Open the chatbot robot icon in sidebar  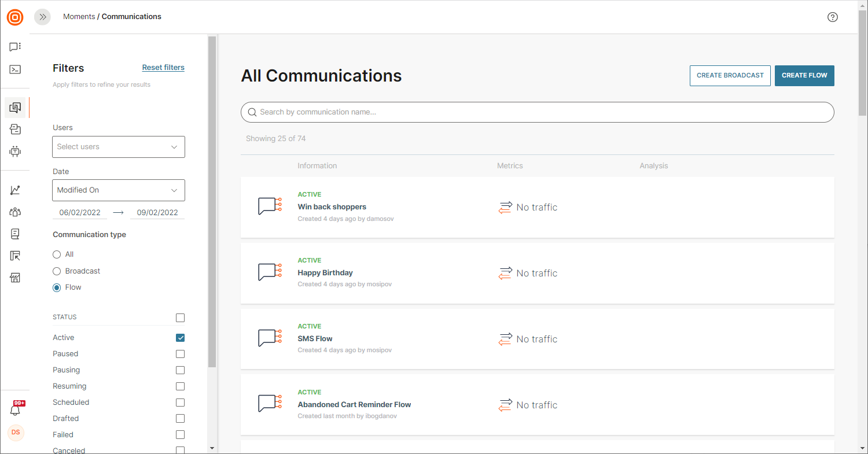15,152
